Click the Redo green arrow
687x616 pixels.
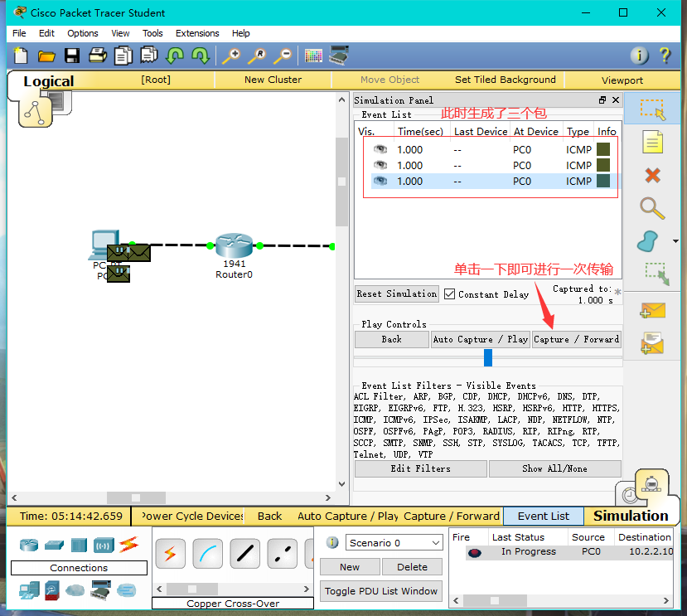(201, 56)
